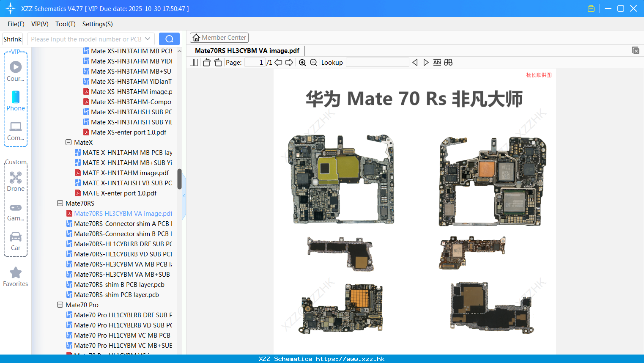Select Mate70RS HL3CYBM VA image.pdf in tree
This screenshot has height=363, width=644.
pos(119,214)
